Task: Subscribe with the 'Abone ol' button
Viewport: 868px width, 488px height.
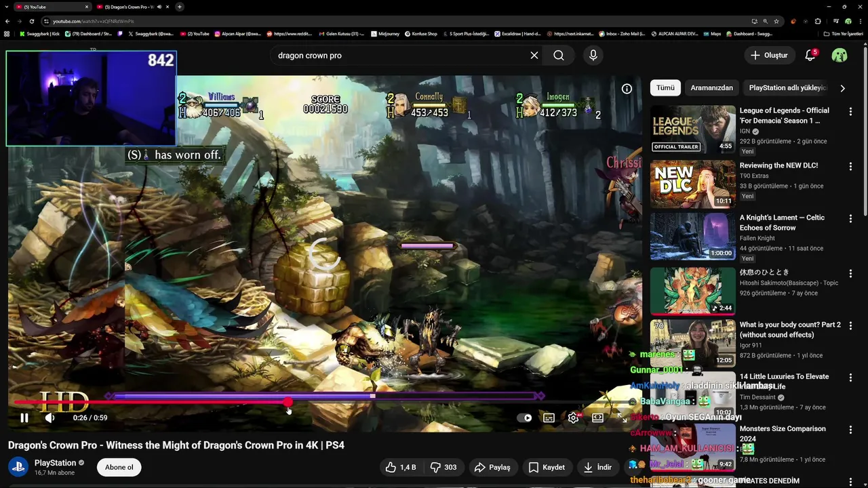Action: (x=119, y=467)
